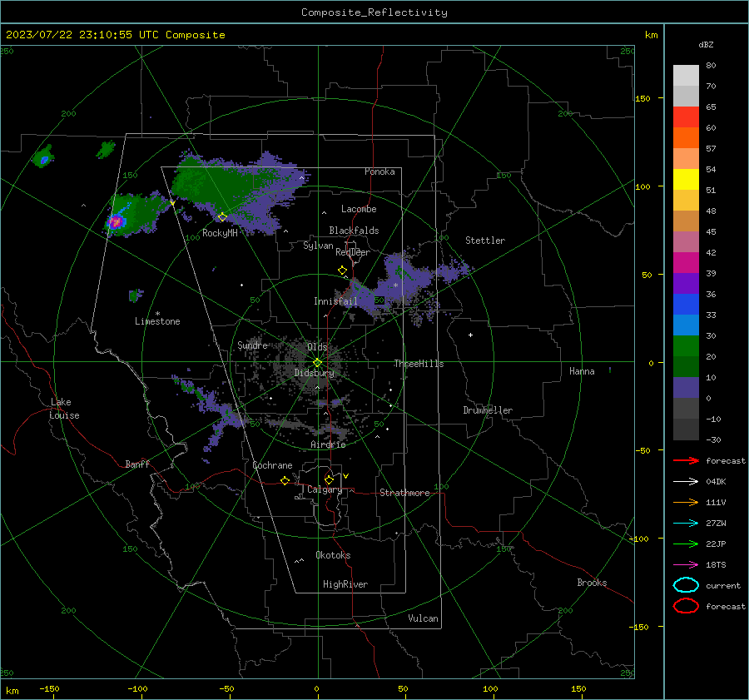Click the Strathmore city label
This screenshot has width=749, height=700.
click(404, 493)
